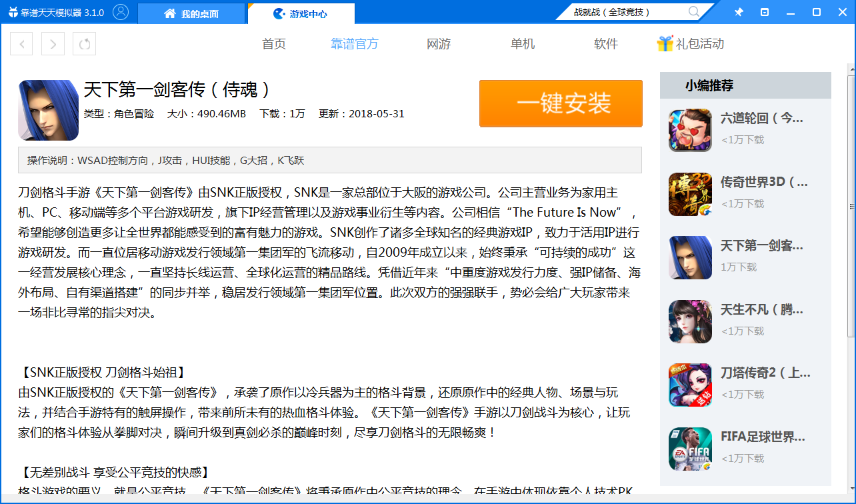This screenshot has height=504, width=856.
Task: Click the 小编推荐 section header
Action: (x=745, y=85)
